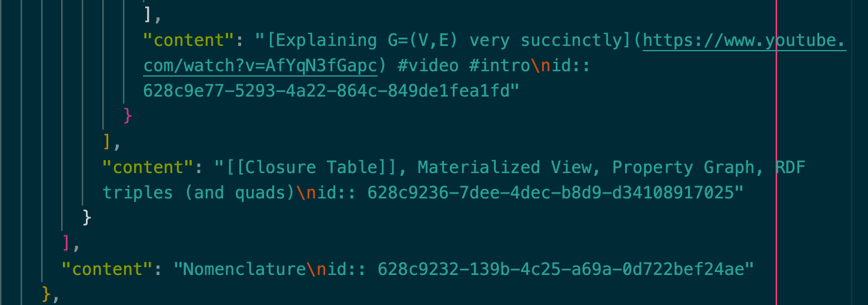Click the "Property Graph" text
Image resolution: width=868 pixels, height=305 pixels.
[683, 167]
